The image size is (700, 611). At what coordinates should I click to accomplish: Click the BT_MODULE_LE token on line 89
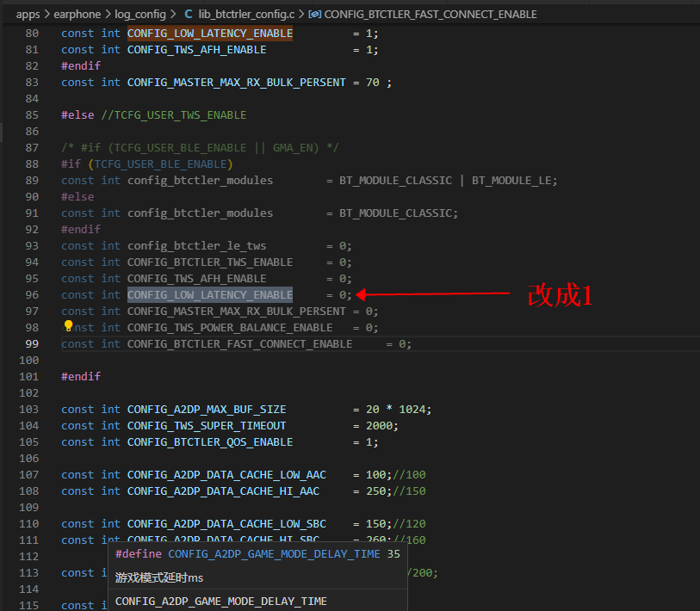point(511,181)
